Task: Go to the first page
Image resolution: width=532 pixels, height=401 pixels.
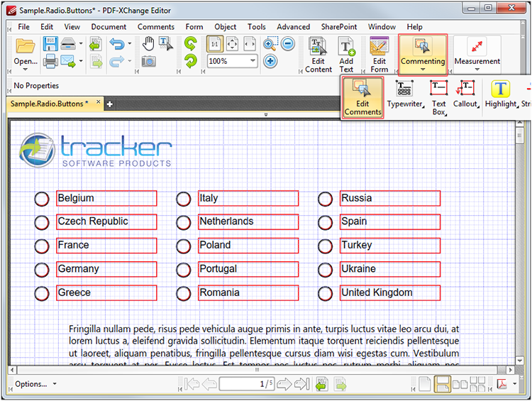Action: (192, 384)
